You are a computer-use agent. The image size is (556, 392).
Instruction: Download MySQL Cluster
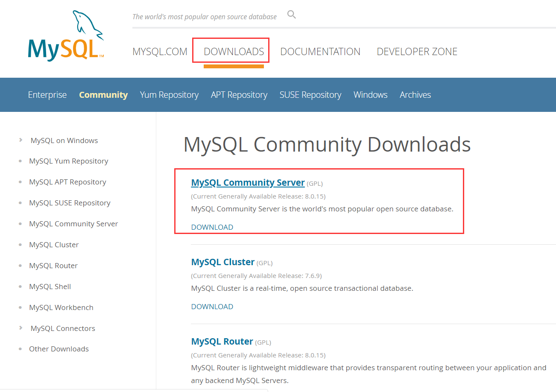(212, 306)
